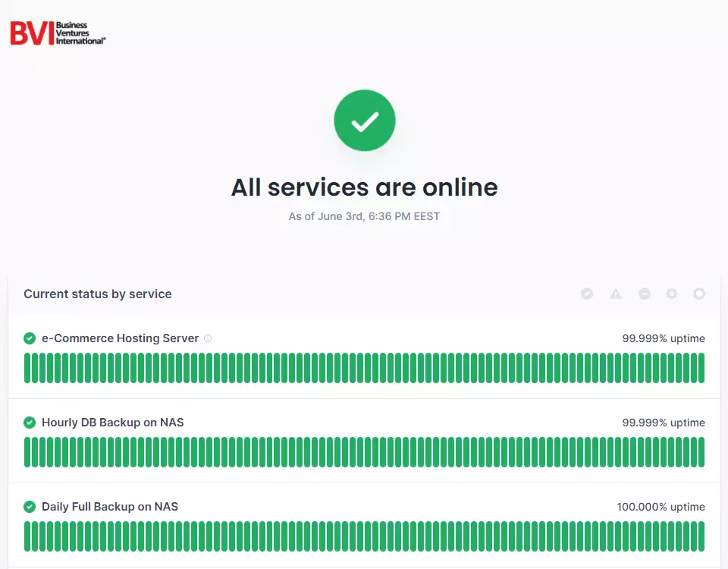Viewport: 728px width, 569px height.
Task: Click a bar in the e-Commerce uptime chart
Action: pos(364,367)
